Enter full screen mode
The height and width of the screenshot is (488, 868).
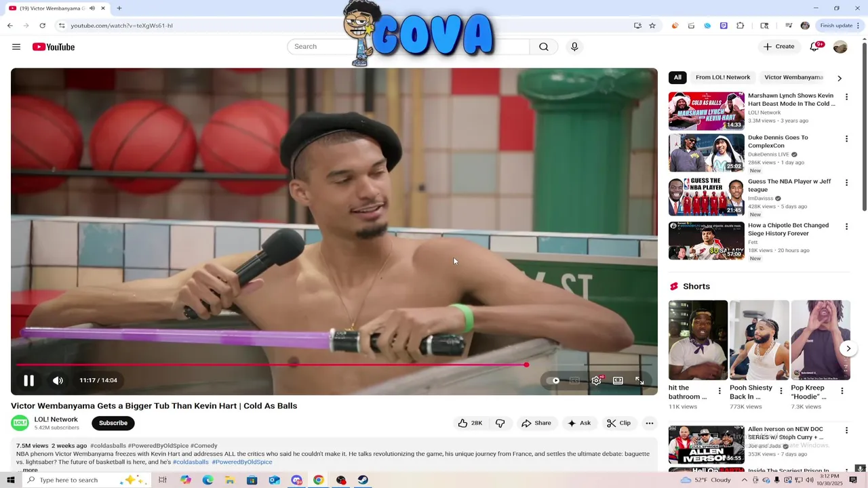click(639, 380)
